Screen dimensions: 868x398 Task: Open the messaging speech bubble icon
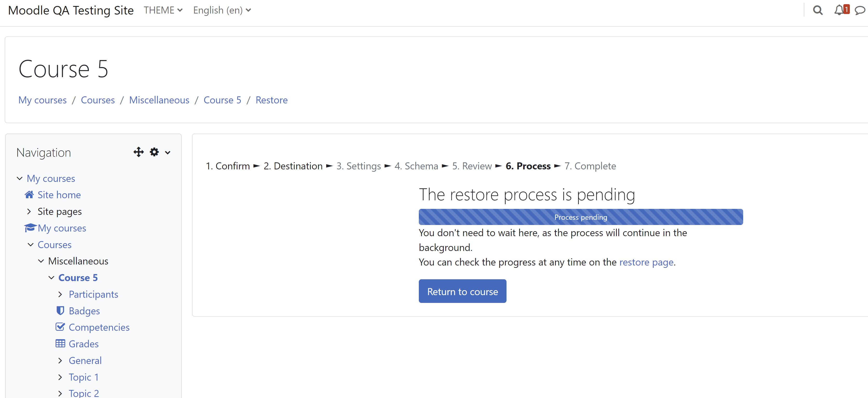pyautogui.click(x=860, y=10)
